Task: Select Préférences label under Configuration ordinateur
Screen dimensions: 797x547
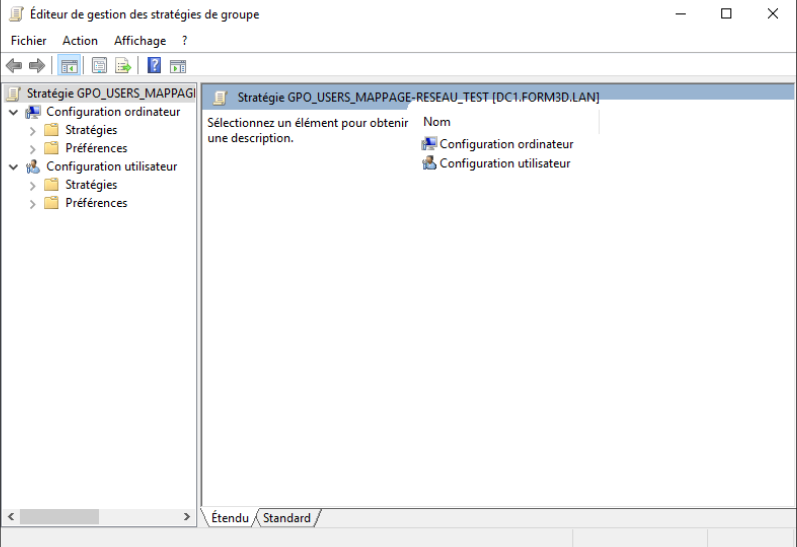Action: click(x=96, y=148)
